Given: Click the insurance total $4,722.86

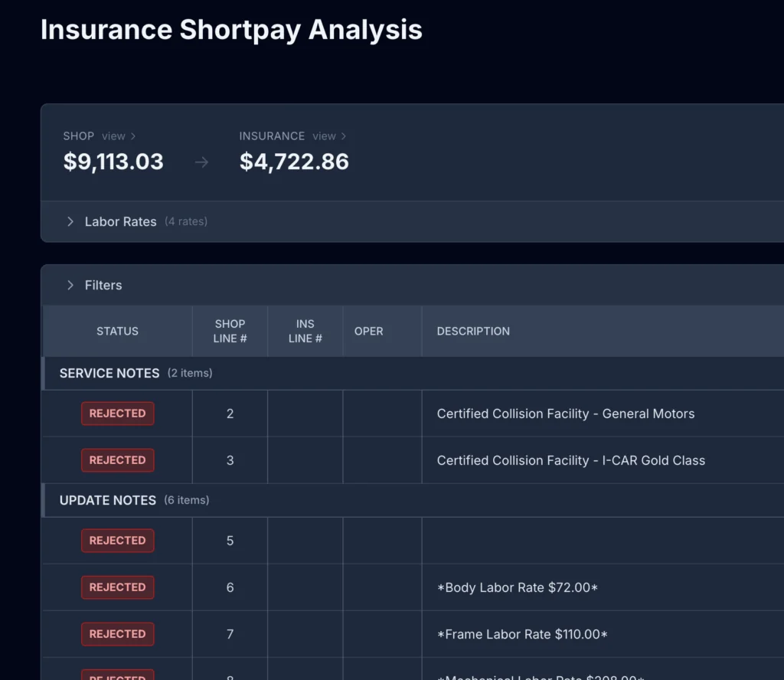Looking at the screenshot, I should tap(294, 162).
